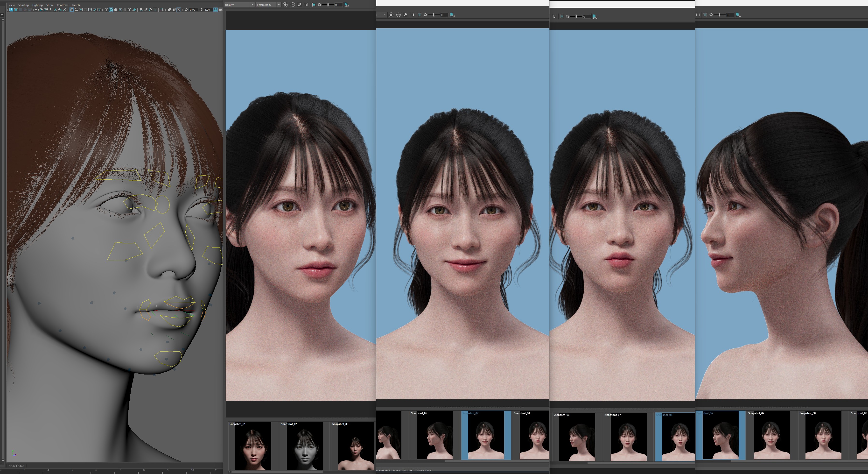
Task: Click the use all lights bulb icon
Action: (x=129, y=10)
